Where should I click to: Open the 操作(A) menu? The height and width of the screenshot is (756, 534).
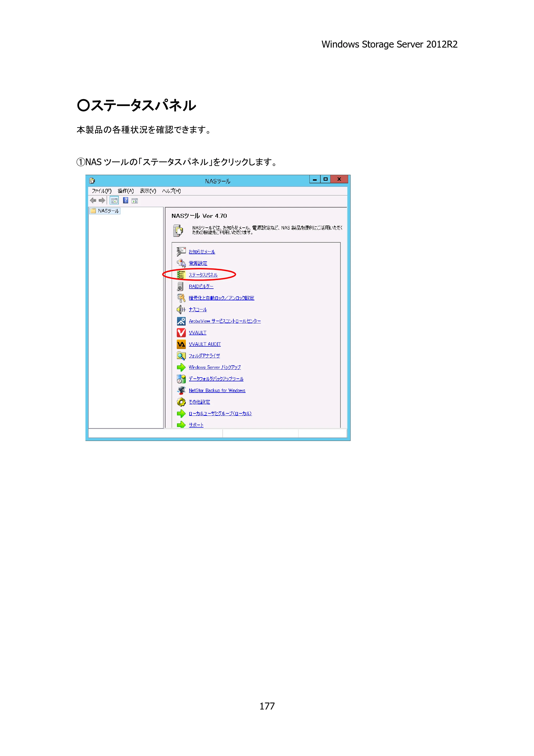pos(126,191)
